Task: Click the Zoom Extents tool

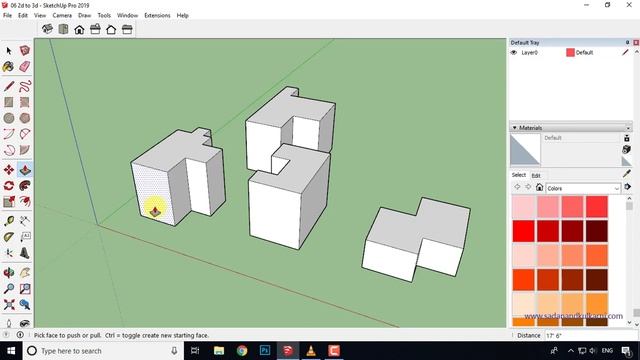Action: pyautogui.click(x=9, y=304)
